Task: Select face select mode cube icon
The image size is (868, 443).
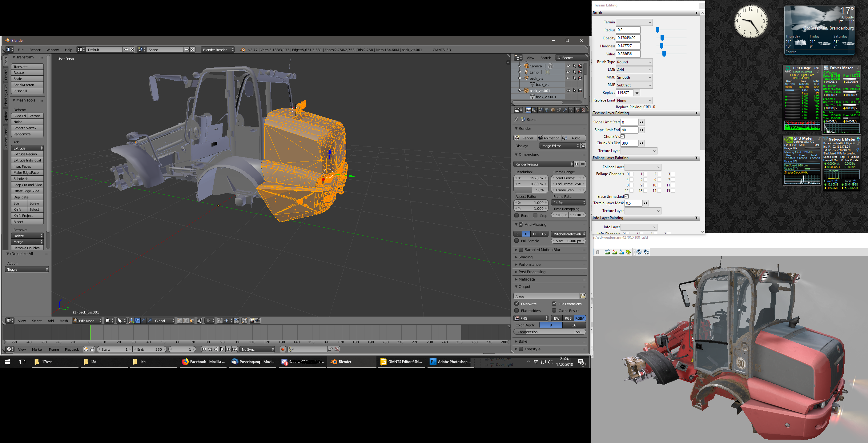Action: (192, 321)
